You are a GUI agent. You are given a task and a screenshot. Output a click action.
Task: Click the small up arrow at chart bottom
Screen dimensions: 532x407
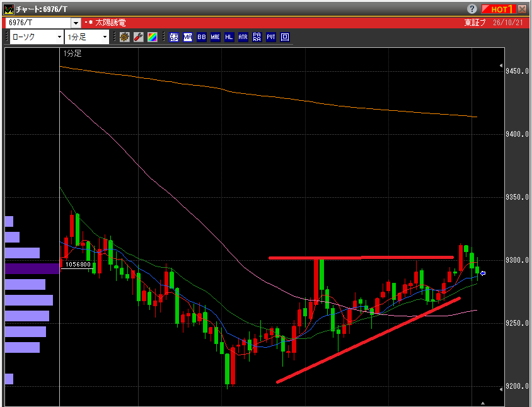tap(483, 403)
